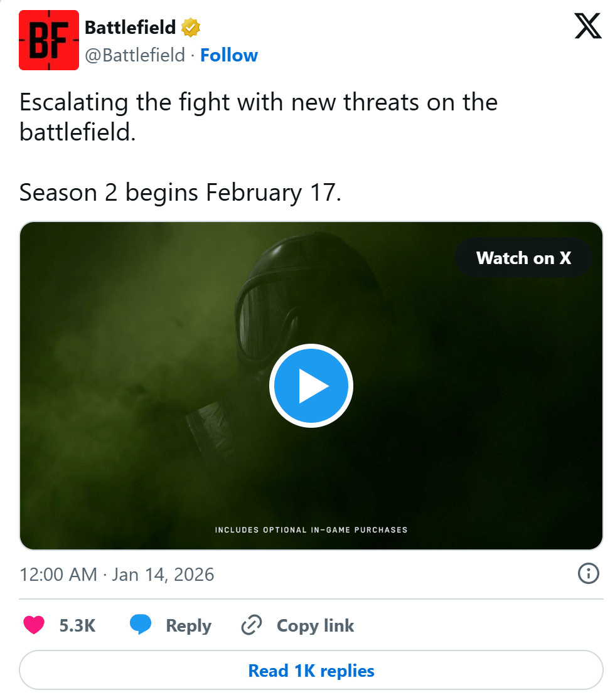Click the 5.3K likes count
615x700 pixels.
click(77, 625)
